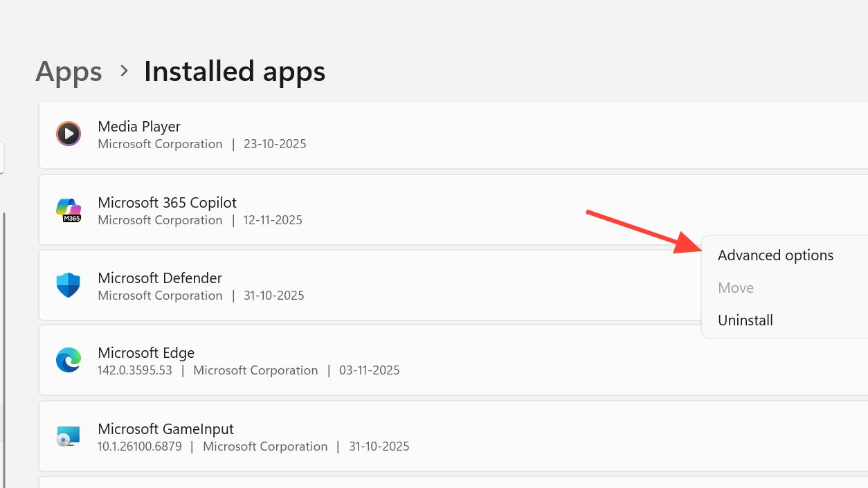
Task: Click the Microsoft 365 Copilot icon
Action: click(x=69, y=210)
